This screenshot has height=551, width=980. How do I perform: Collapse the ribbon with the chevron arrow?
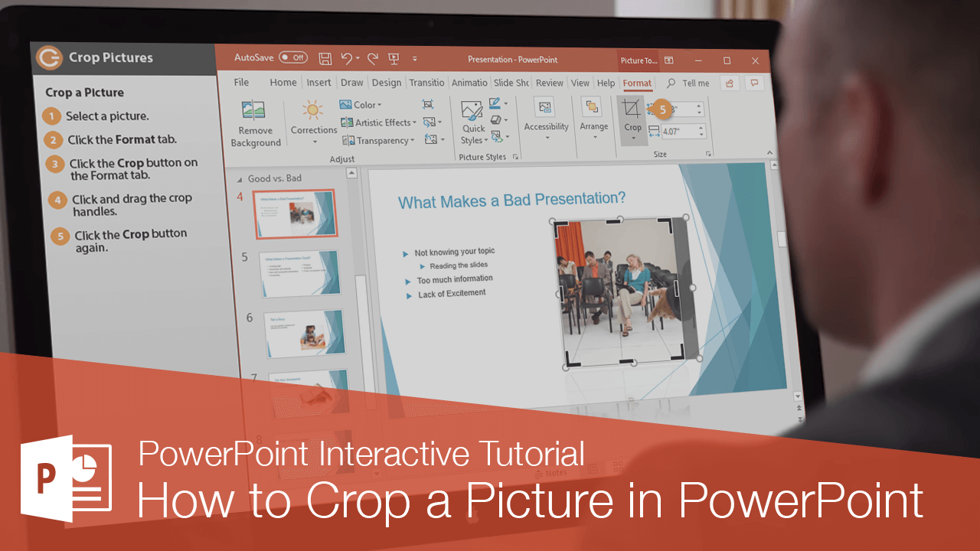coord(769,152)
